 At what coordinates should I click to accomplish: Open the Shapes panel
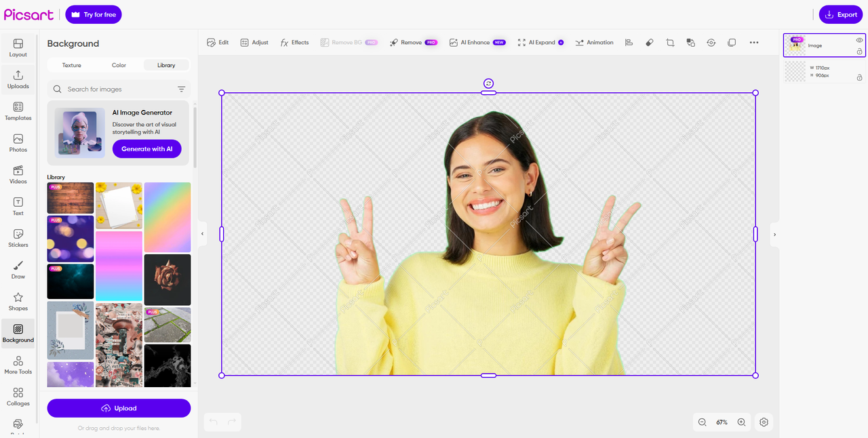tap(18, 302)
